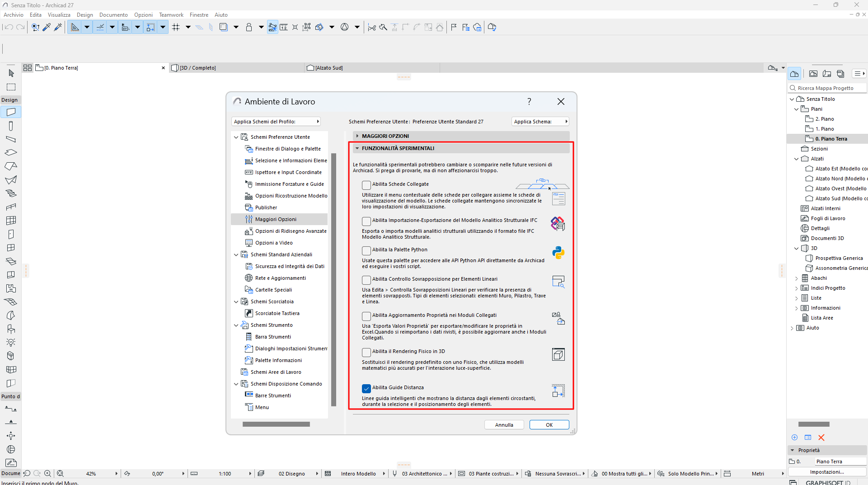This screenshot has height=485, width=868.
Task: Close the 0. Piano Terra tab
Action: (164, 68)
